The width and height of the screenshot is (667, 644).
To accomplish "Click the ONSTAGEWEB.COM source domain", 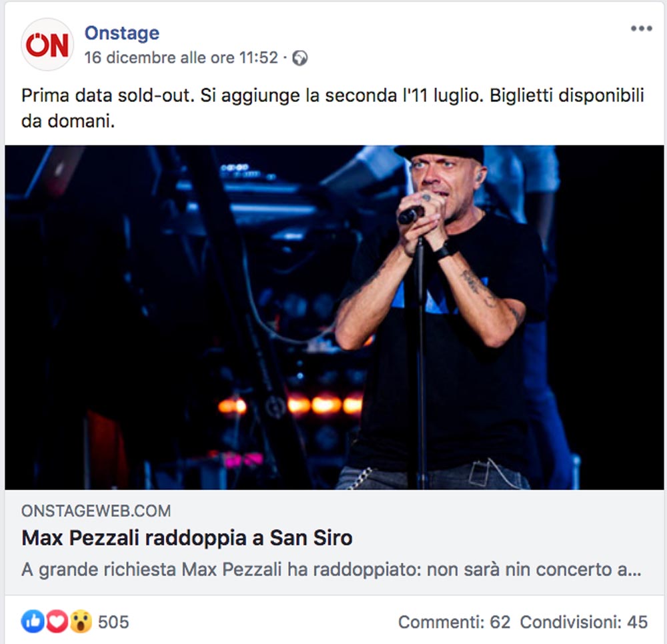I will click(x=96, y=511).
